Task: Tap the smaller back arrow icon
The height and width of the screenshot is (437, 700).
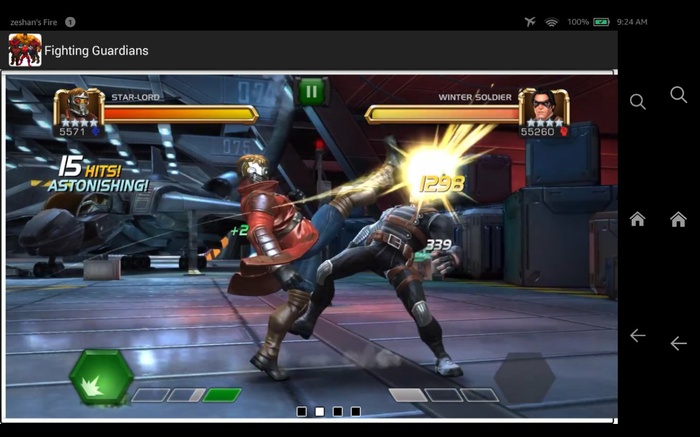Action: [x=638, y=335]
